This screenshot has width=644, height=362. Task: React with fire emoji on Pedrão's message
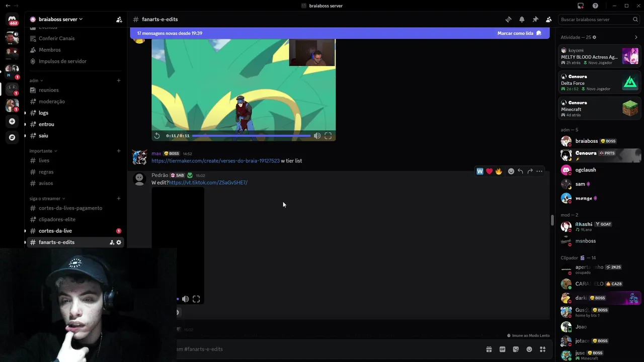point(499,171)
